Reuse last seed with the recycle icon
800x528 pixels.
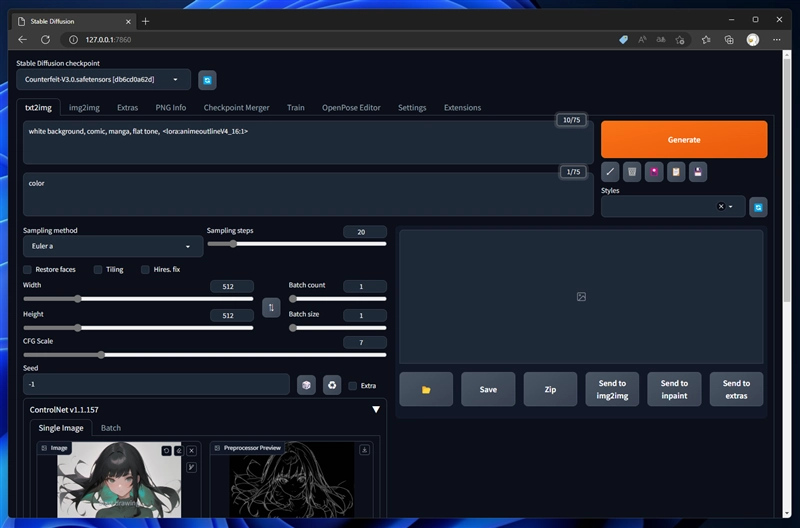332,385
